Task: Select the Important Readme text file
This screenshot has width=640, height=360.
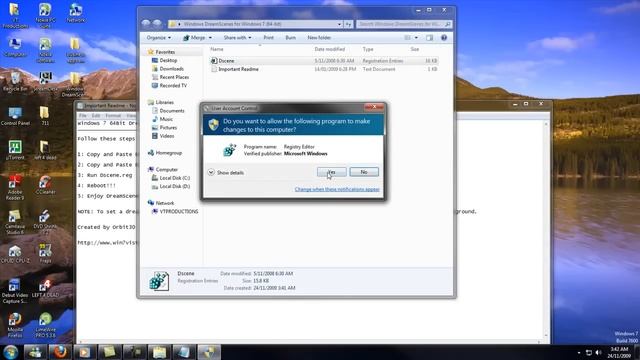Action: tap(324, 69)
